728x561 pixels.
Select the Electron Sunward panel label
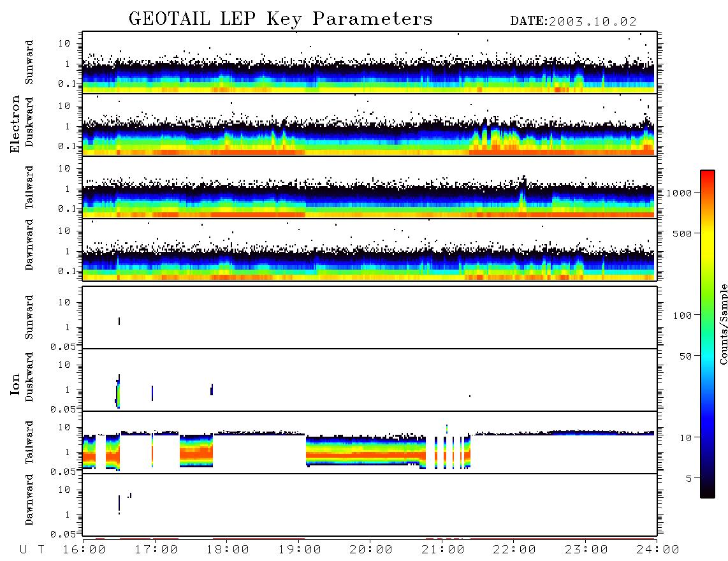[29, 62]
